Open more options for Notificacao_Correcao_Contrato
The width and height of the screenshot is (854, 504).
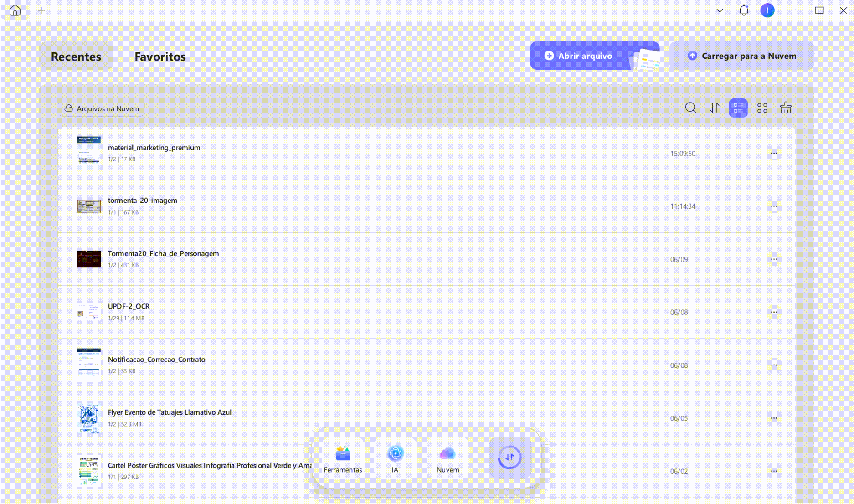tap(774, 365)
